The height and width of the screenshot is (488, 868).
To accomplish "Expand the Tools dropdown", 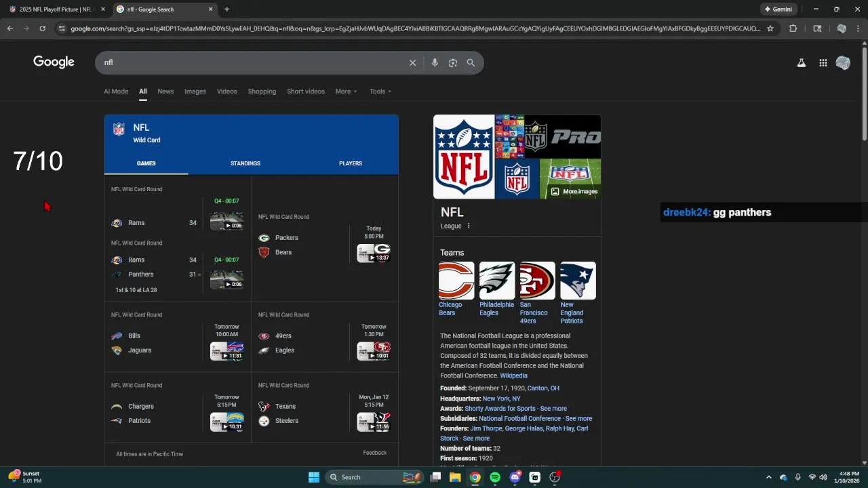I will coord(380,91).
